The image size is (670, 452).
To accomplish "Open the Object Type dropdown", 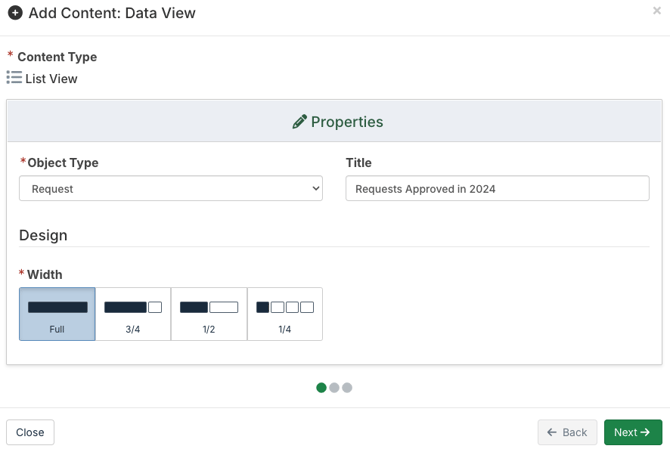I will 171,188.
